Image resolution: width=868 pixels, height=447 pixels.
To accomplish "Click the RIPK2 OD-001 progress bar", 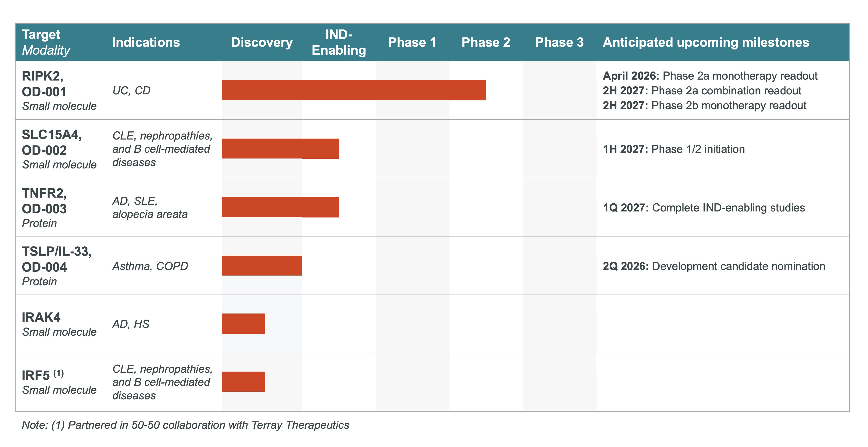I will point(354,90).
